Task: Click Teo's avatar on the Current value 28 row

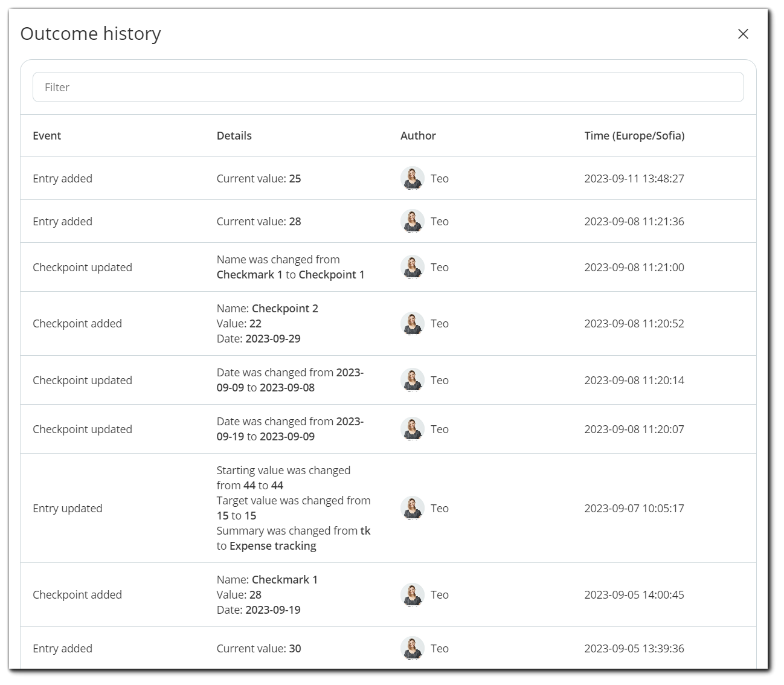Action: coord(413,221)
